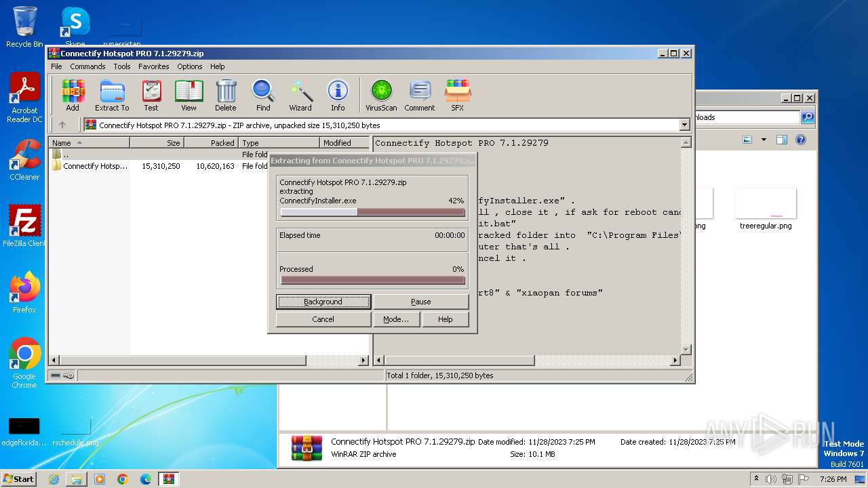868x488 pixels.
Task: Click Chrome icon in the taskbar
Action: (x=123, y=479)
